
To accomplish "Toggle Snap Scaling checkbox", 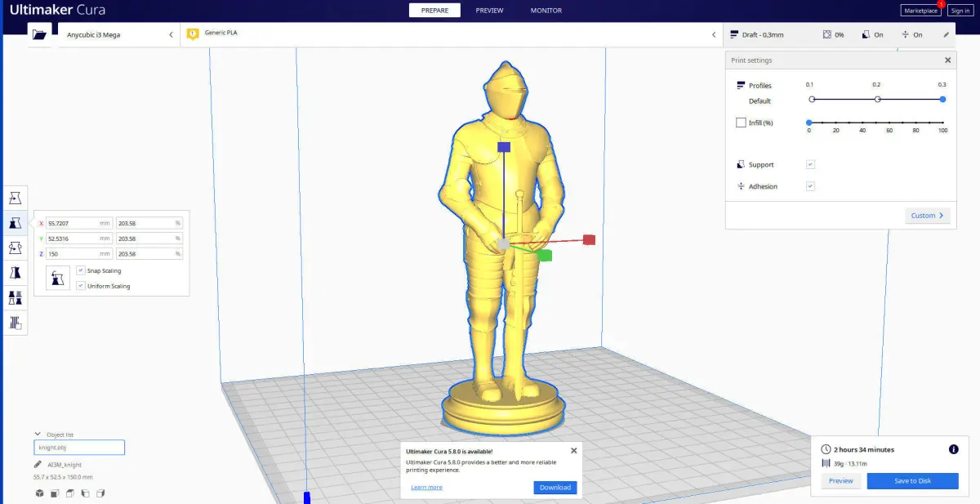I will point(81,270).
